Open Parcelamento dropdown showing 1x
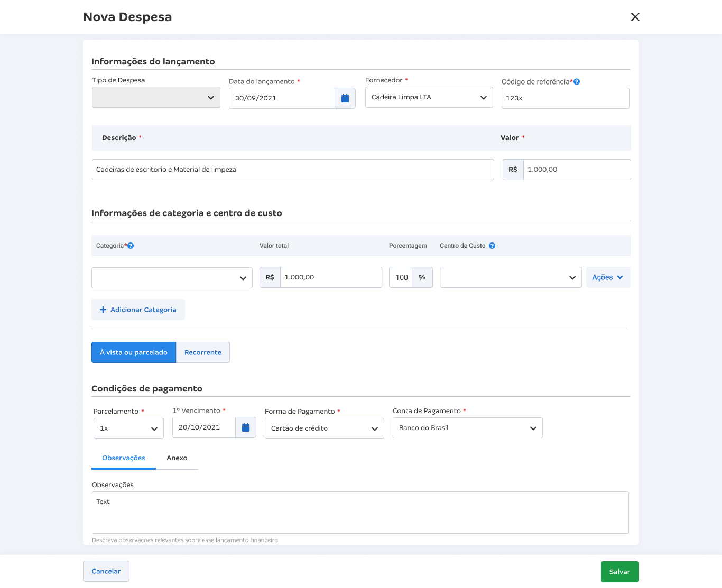This screenshot has height=588, width=722. (x=128, y=428)
